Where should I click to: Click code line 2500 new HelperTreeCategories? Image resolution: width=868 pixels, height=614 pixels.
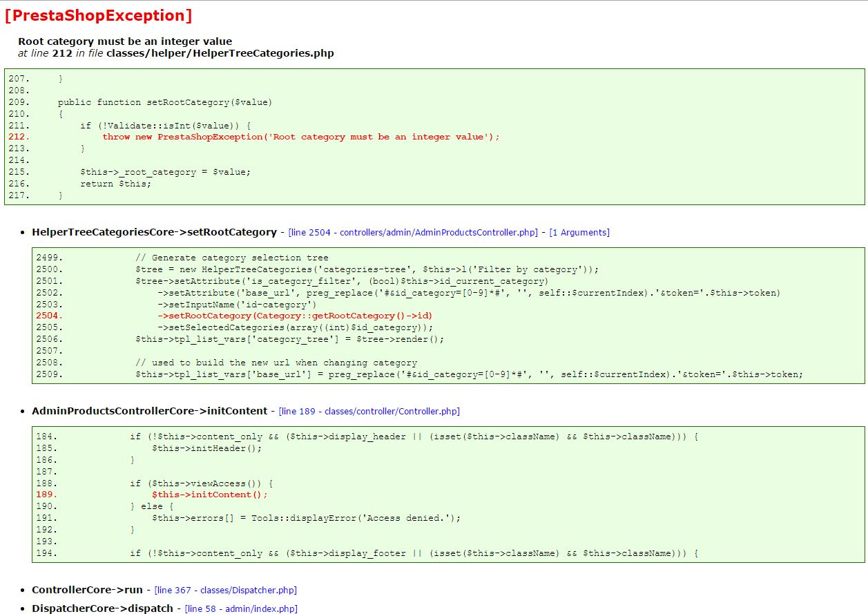(x=367, y=269)
